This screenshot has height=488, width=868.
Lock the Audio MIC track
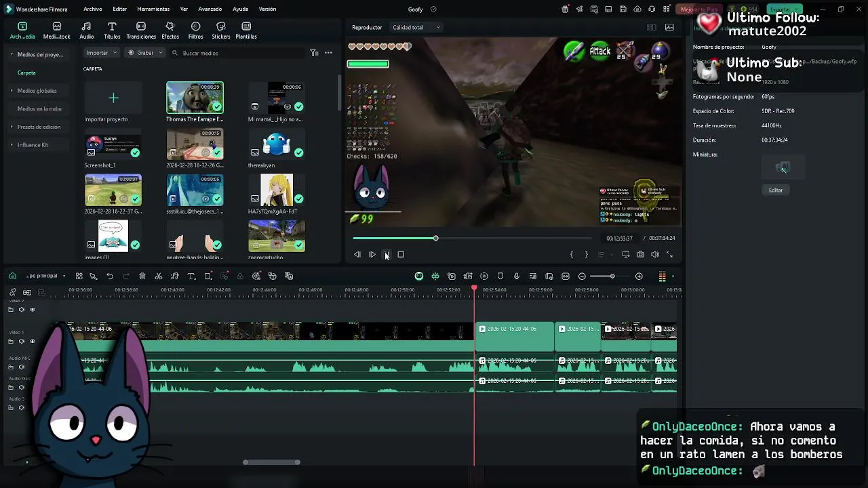pyautogui.click(x=10, y=367)
